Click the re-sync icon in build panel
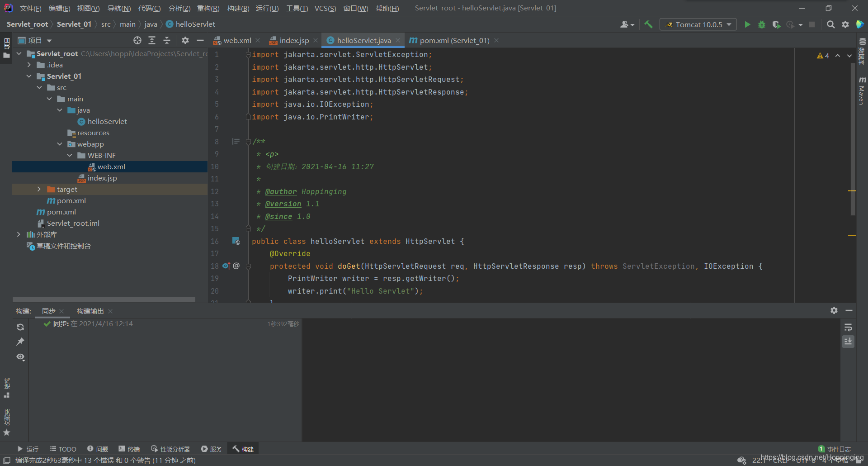Screen dimensions: 868x466 (x=20, y=327)
